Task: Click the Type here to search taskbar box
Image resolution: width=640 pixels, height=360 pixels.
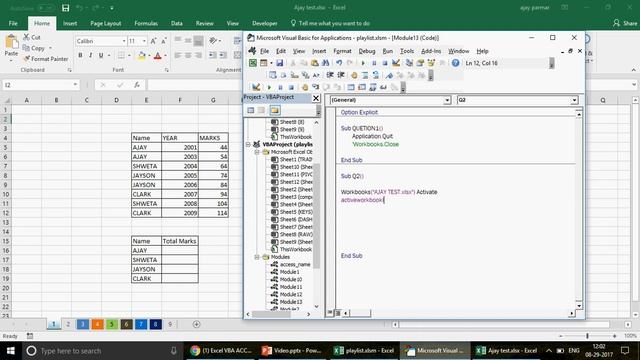Action: pyautogui.click(x=102, y=351)
